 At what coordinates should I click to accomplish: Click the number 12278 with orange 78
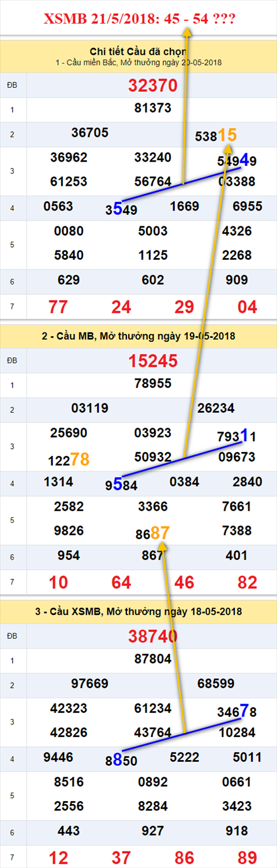69,459
